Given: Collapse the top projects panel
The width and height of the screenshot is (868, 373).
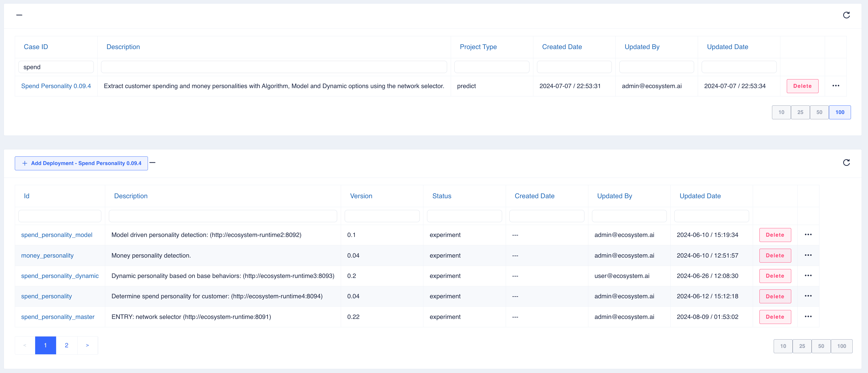Looking at the screenshot, I should pyautogui.click(x=19, y=15).
